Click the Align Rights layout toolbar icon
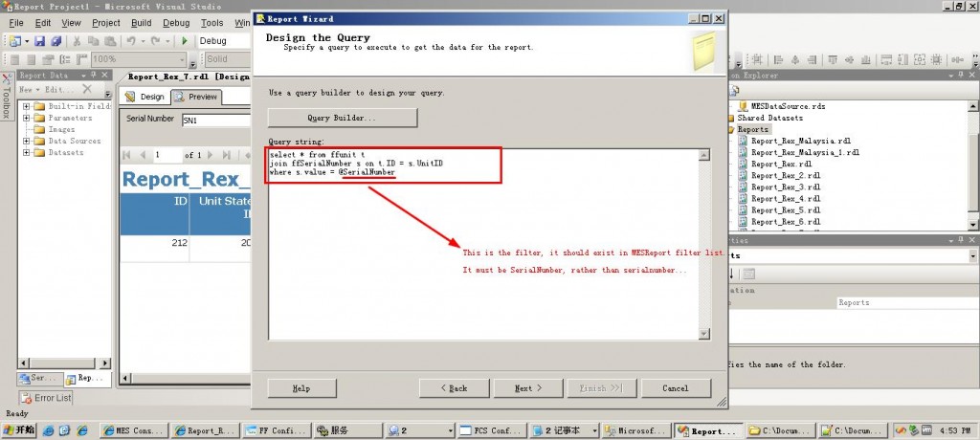Viewport: 980px width, 440px height. click(x=812, y=60)
